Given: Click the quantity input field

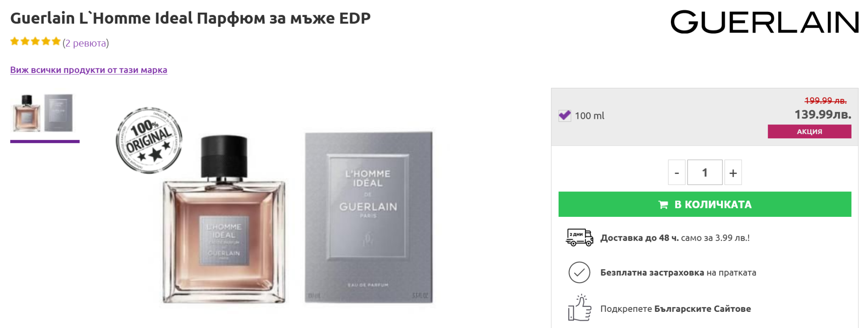Looking at the screenshot, I should pos(704,173).
